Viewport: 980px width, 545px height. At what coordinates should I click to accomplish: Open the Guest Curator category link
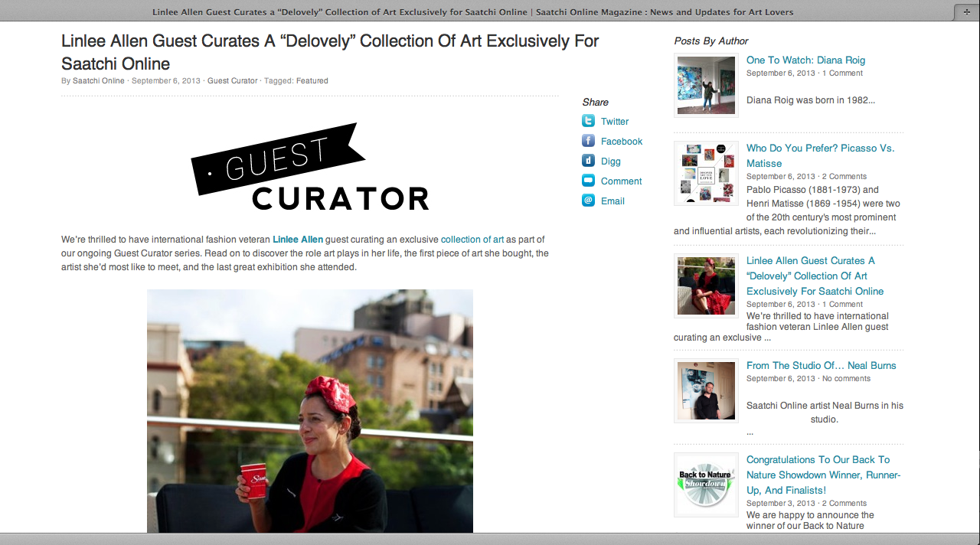tap(233, 80)
